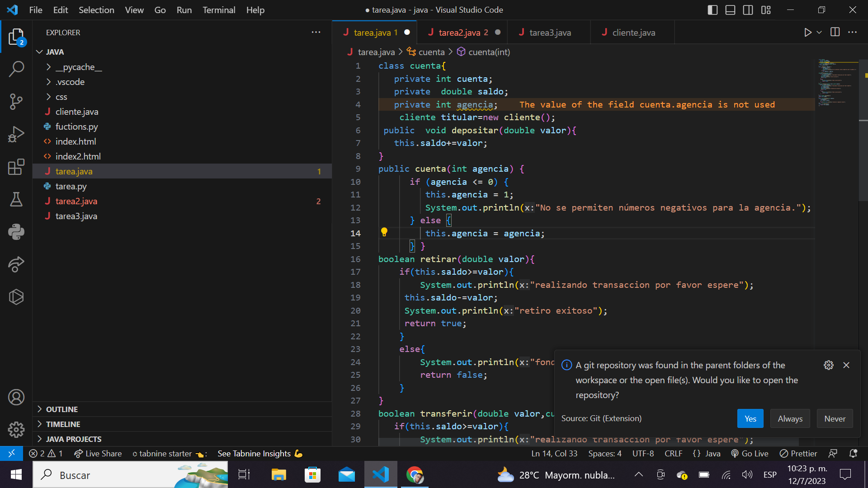Select Always for Git repository prompt
Viewport: 868px width, 488px height.
click(x=789, y=418)
